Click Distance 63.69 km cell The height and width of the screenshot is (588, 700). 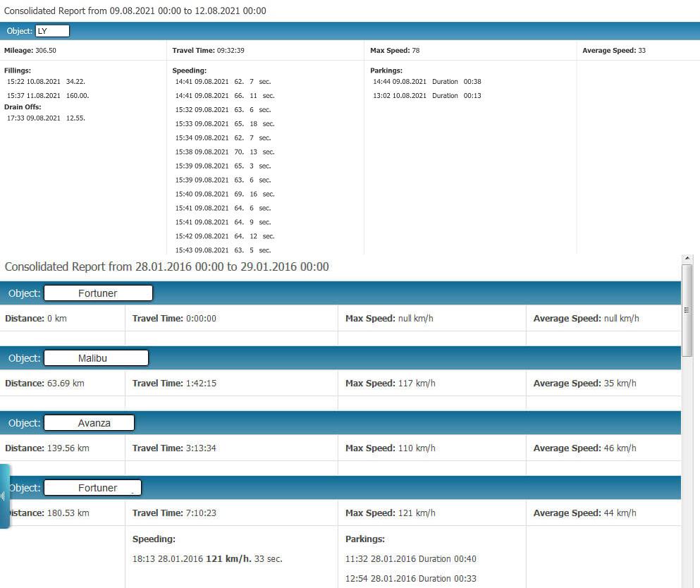[63, 383]
